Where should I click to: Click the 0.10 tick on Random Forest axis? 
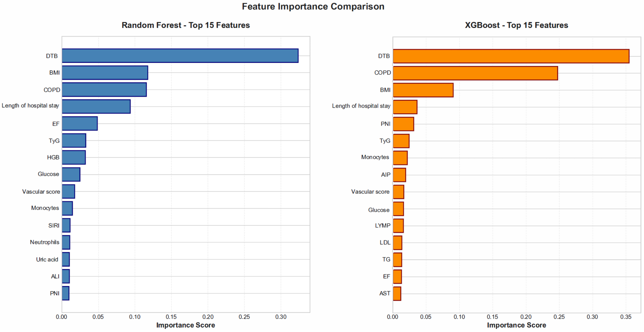point(135,317)
